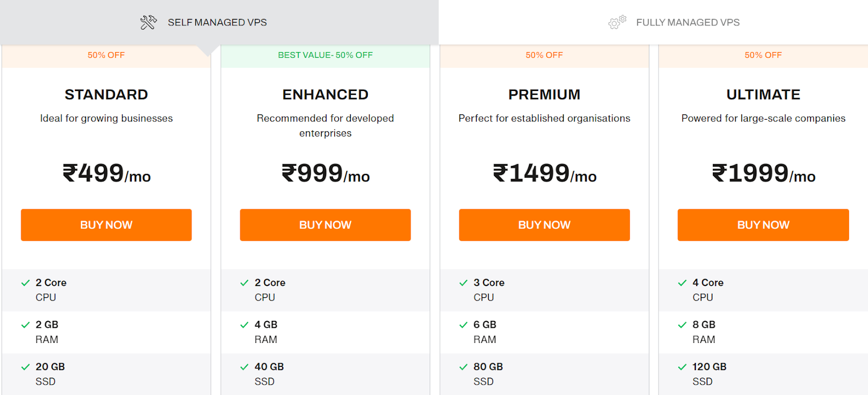Switch to the Fully Managed VPS tab
Viewport: 868px width, 395px height.
click(653, 22)
